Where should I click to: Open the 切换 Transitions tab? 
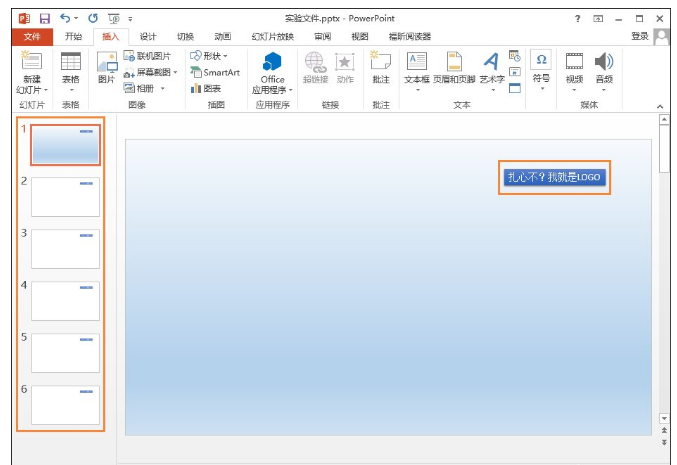[x=185, y=37]
